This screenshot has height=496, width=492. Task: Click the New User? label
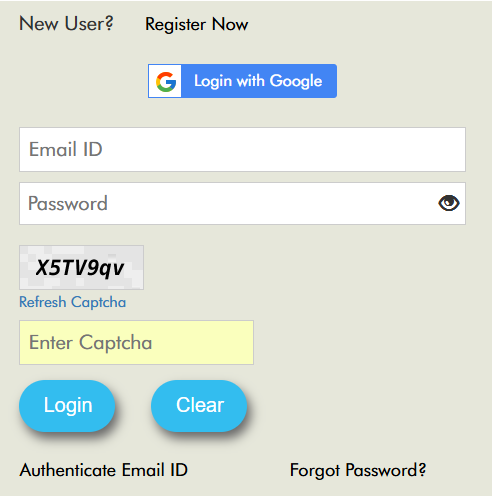point(66,24)
